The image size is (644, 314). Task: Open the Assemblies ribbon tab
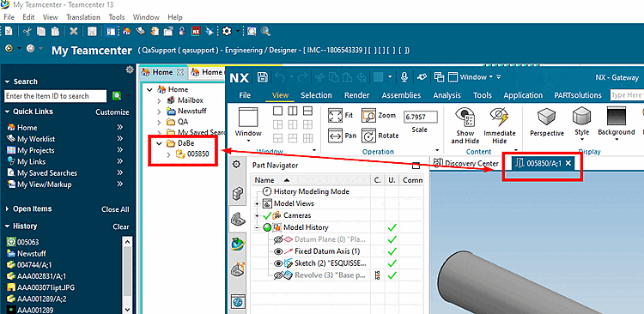click(401, 95)
